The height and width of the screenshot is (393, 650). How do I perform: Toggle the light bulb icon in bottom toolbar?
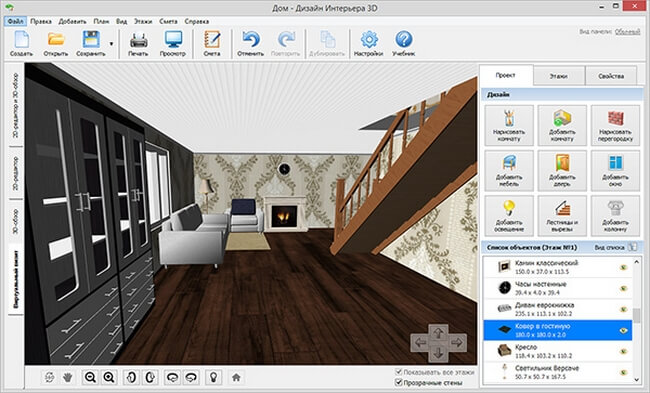[x=213, y=377]
